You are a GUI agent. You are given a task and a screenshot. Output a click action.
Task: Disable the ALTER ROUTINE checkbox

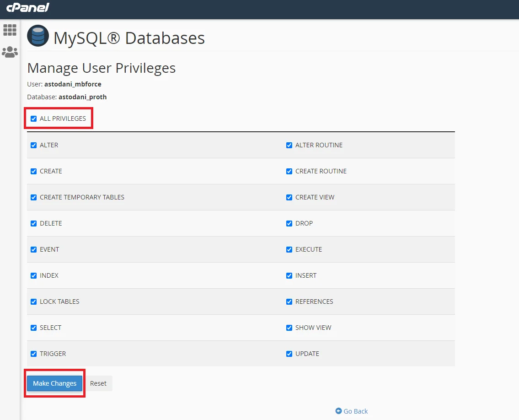(289, 145)
